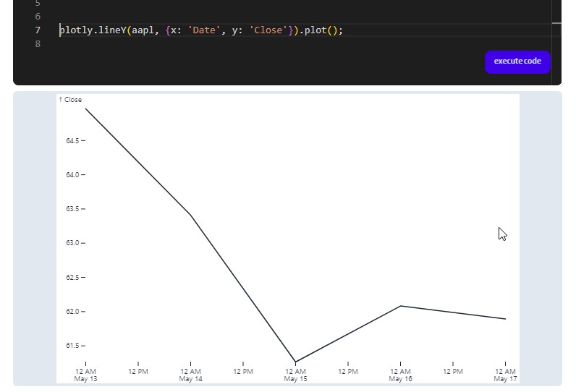This screenshot has height=392, width=576.
Task: Click the 64.5 y-axis tick label
Action: [72, 141]
